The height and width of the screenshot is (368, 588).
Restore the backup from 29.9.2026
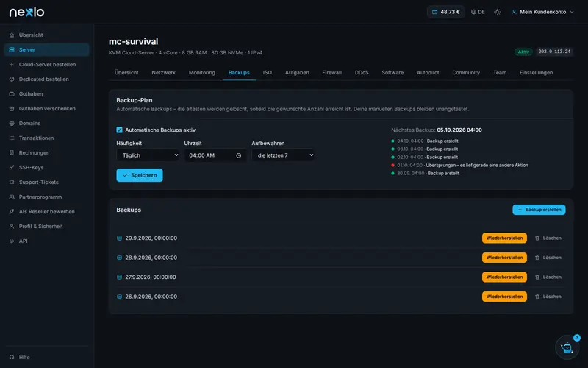point(504,238)
